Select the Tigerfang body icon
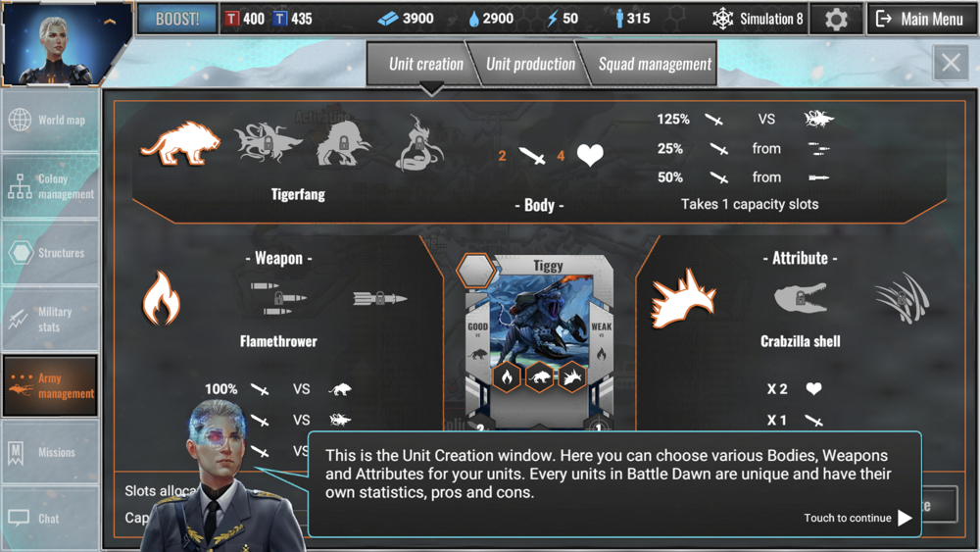This screenshot has width=980, height=552. pos(180,143)
